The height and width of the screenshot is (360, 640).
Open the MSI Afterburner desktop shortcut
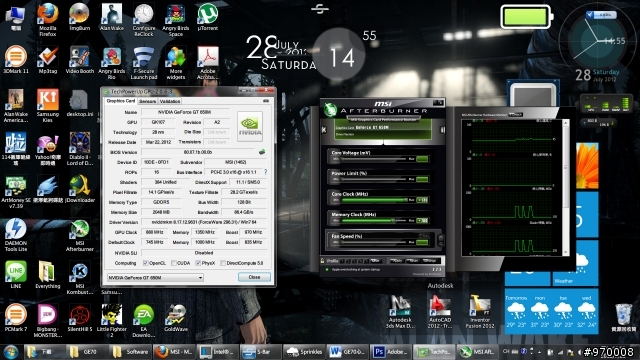click(x=80, y=235)
